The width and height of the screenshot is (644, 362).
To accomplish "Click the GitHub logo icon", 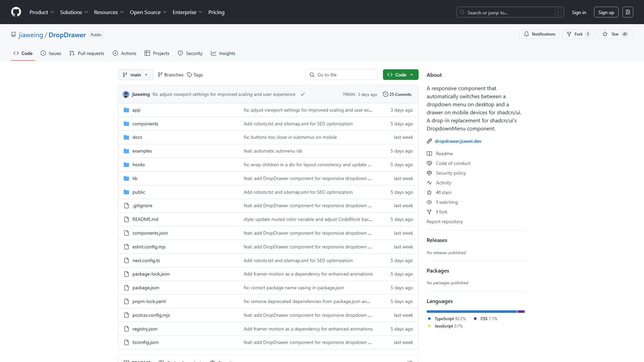I will click(x=16, y=12).
